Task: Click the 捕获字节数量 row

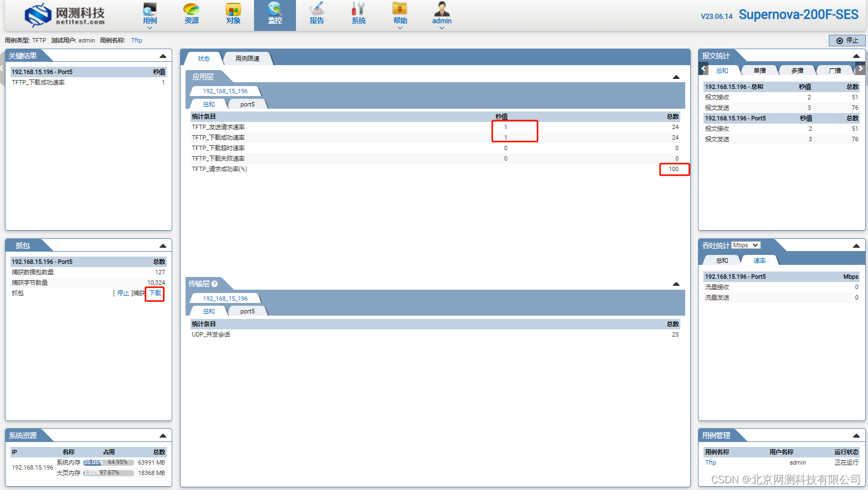Action: pos(88,283)
